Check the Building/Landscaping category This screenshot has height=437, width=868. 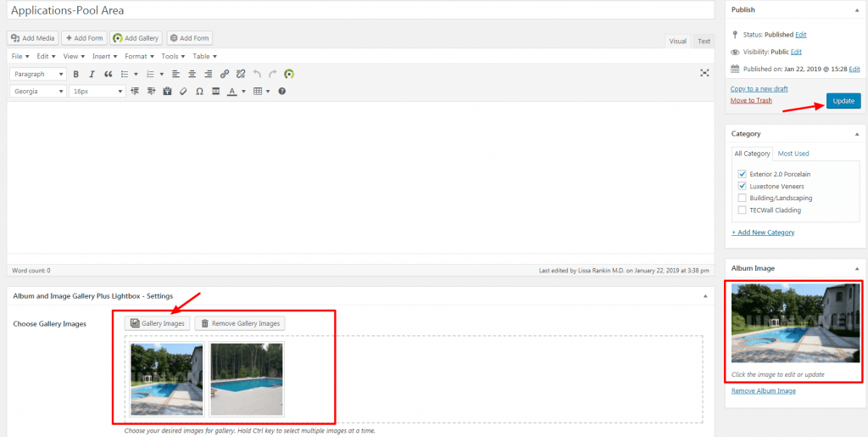point(743,198)
